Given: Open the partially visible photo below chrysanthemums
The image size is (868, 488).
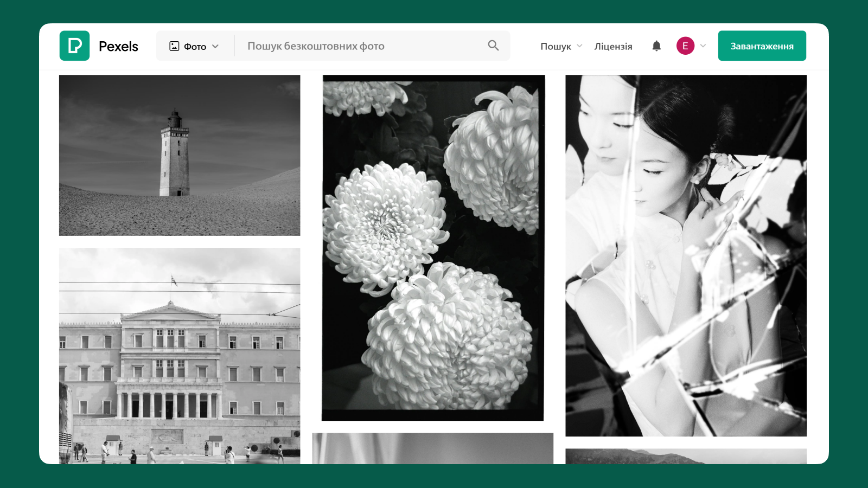Looking at the screenshot, I should click(433, 448).
